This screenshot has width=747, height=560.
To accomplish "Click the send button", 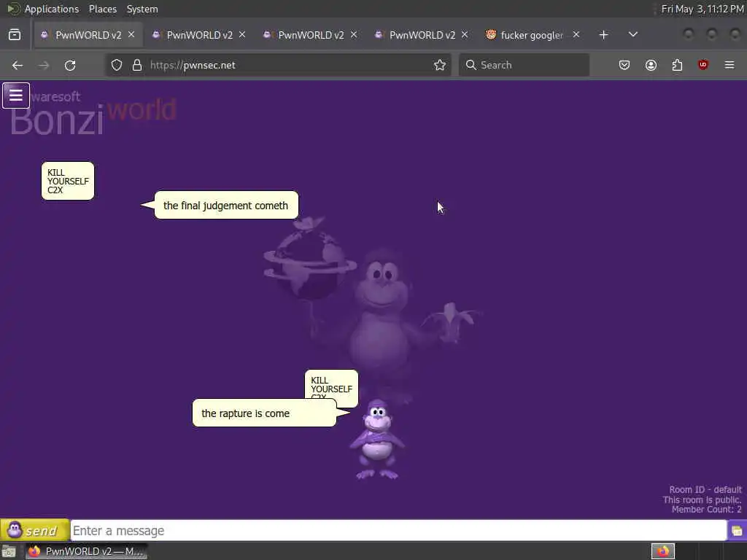I will [x=35, y=530].
